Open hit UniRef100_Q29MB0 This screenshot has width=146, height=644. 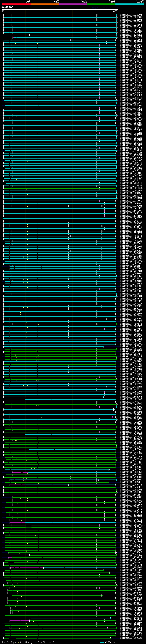click(x=131, y=329)
